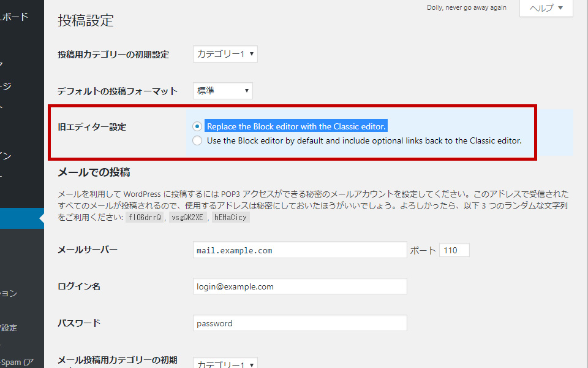Select the Replace the Block editor radio button
Image resolution: width=588 pixels, height=368 pixels.
[x=197, y=126]
